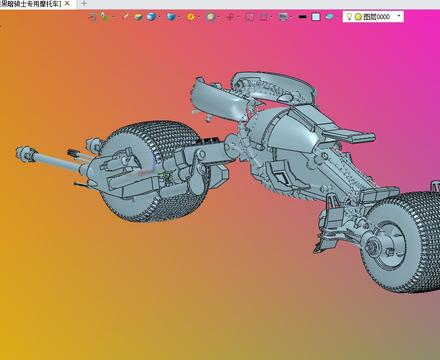440x360 pixels.
Task: Click the shaded blue box display icon
Action: (x=171, y=16)
